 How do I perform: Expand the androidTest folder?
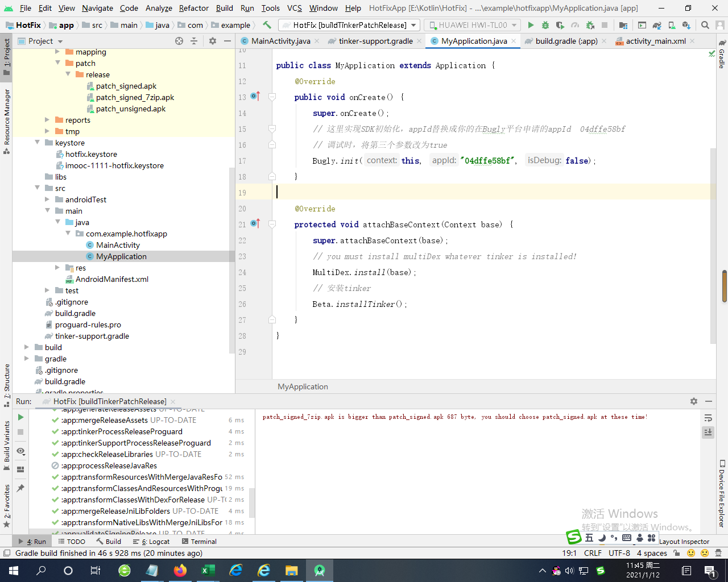pyautogui.click(x=47, y=199)
